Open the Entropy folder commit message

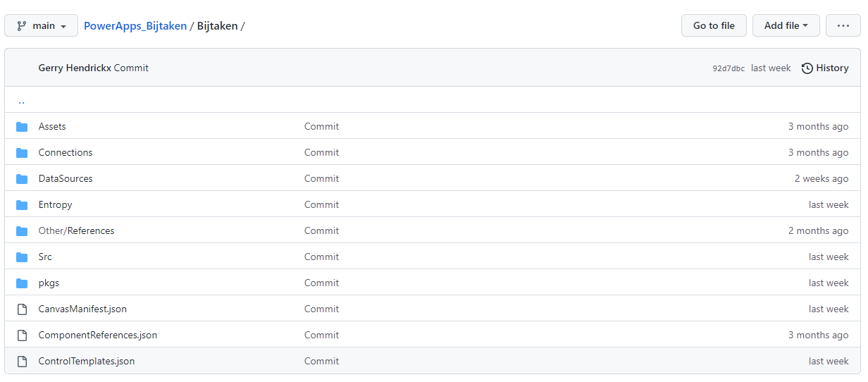pyautogui.click(x=321, y=205)
